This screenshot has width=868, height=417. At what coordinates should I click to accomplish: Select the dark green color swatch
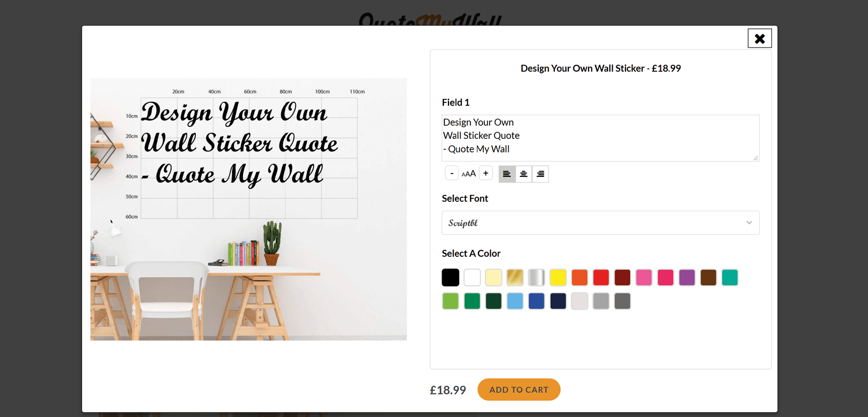(494, 301)
